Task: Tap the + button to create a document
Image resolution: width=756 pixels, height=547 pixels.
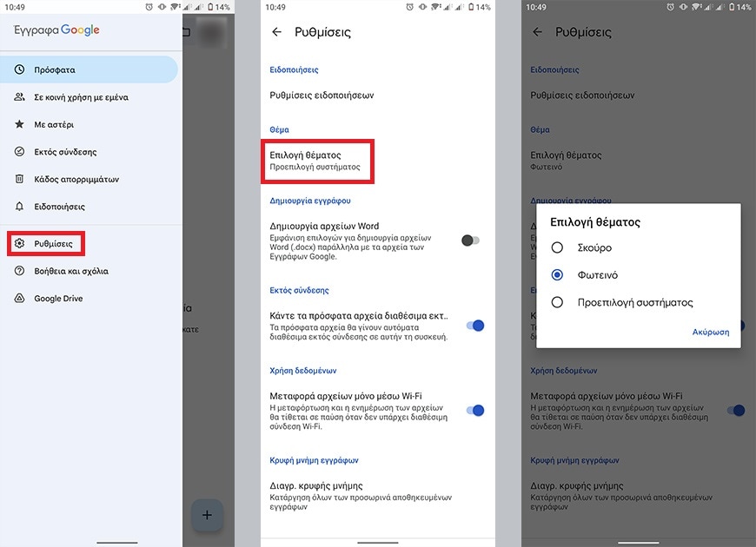Action: click(x=207, y=515)
